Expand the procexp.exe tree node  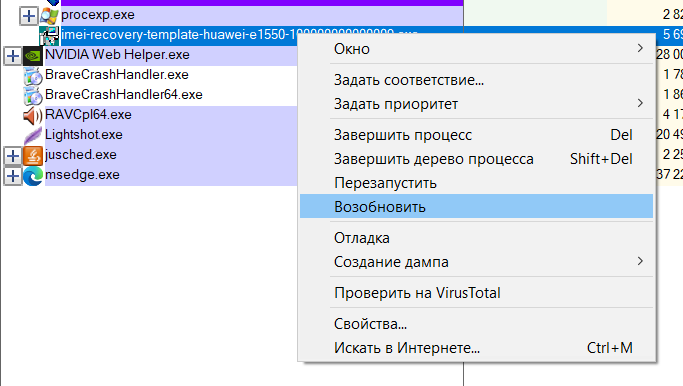click(29, 16)
